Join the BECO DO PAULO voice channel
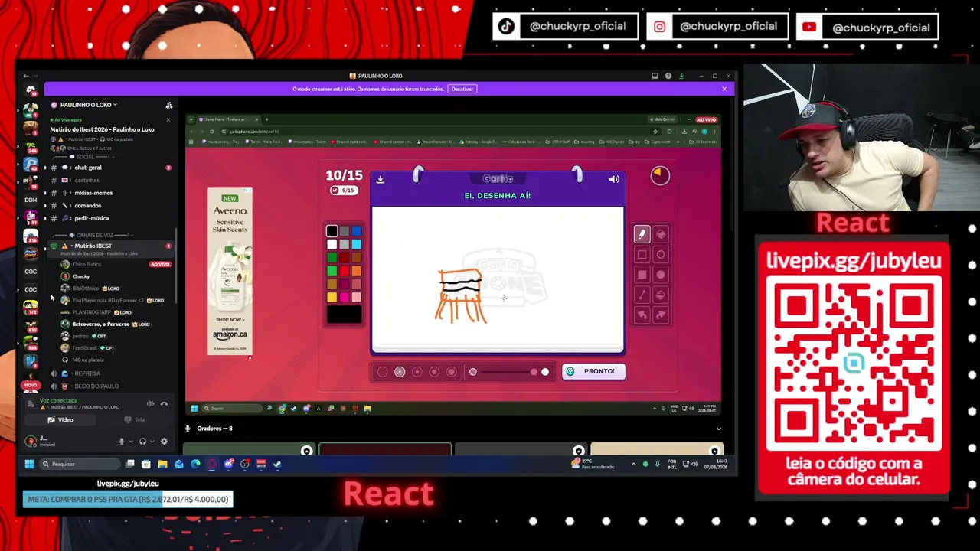This screenshot has width=980, height=551. 111,386
